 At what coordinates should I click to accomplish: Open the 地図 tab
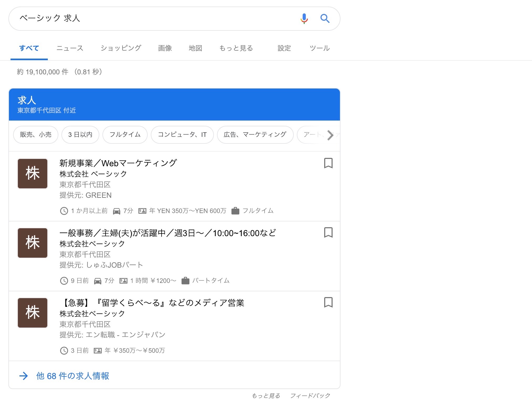(195, 48)
